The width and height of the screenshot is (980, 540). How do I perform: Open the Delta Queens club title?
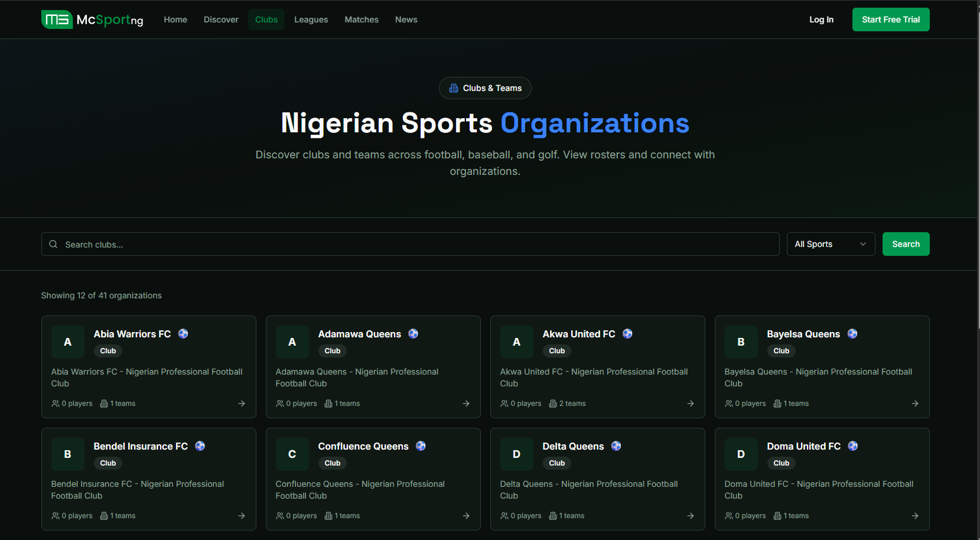pyautogui.click(x=573, y=446)
